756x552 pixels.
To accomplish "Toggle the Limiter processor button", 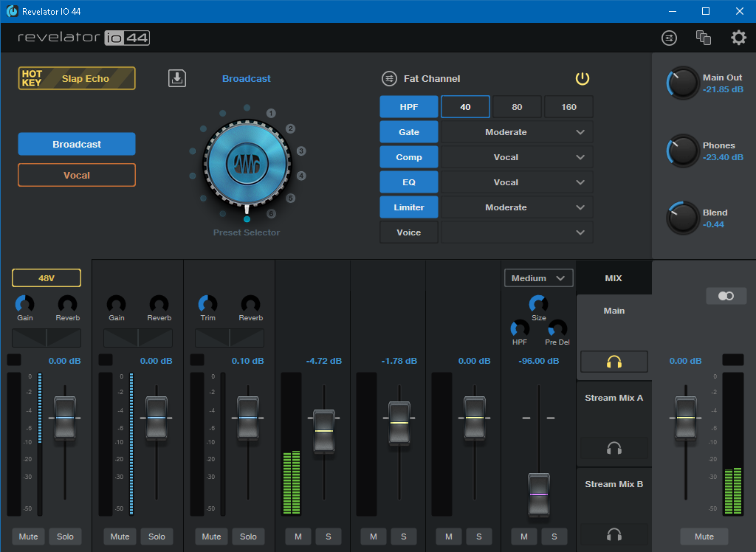I will click(409, 207).
